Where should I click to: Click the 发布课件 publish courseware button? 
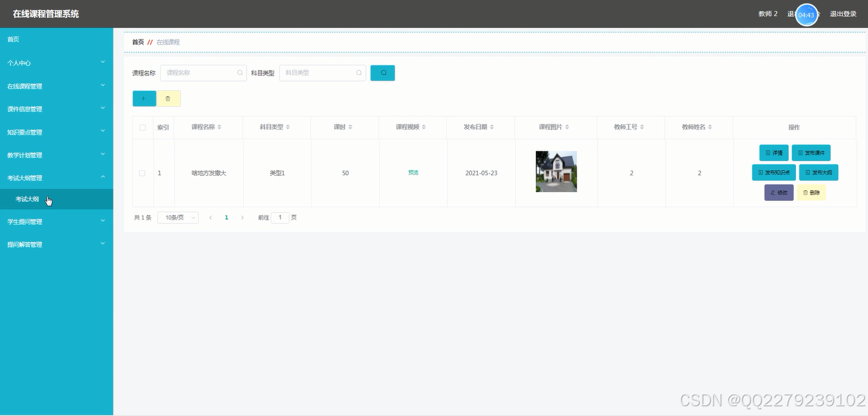point(811,152)
